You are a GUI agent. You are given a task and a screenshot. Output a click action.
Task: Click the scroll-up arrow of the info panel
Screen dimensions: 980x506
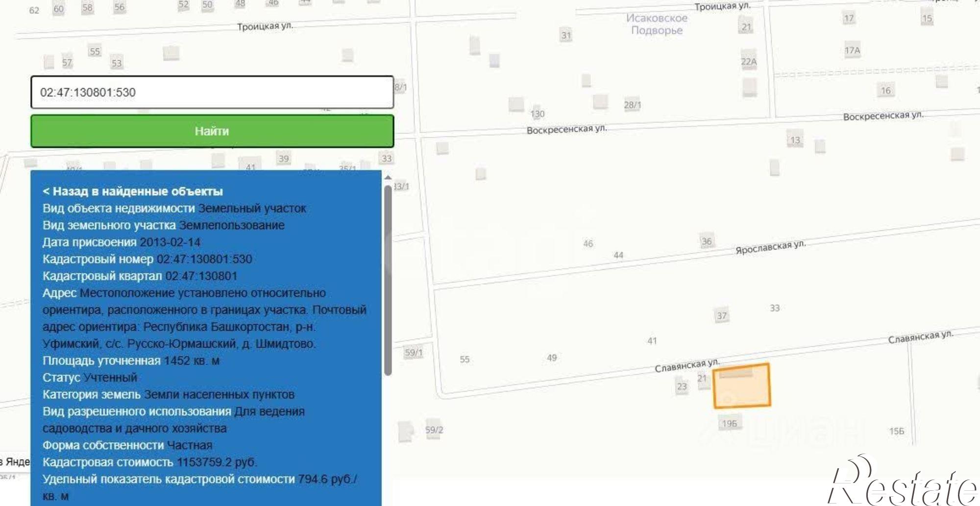click(388, 177)
